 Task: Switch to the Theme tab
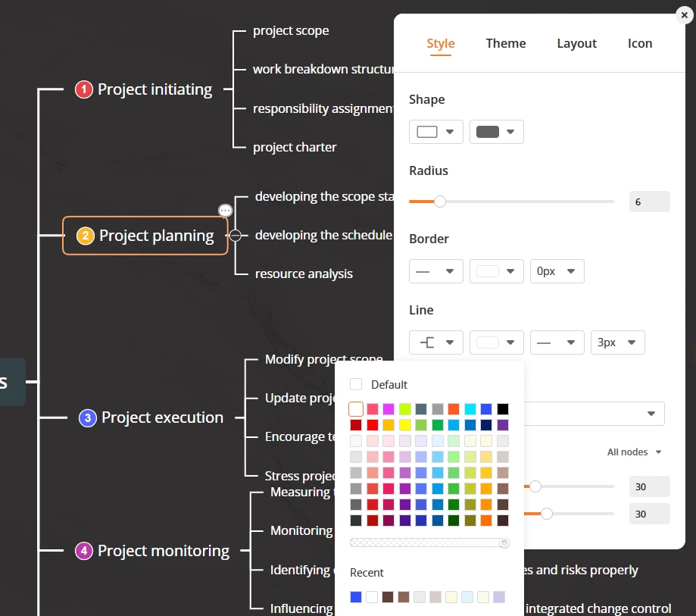506,43
